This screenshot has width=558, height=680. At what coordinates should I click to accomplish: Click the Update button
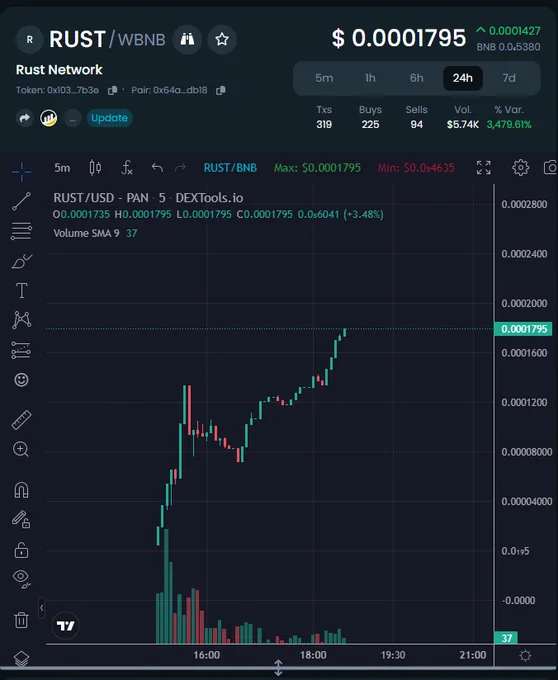point(109,118)
